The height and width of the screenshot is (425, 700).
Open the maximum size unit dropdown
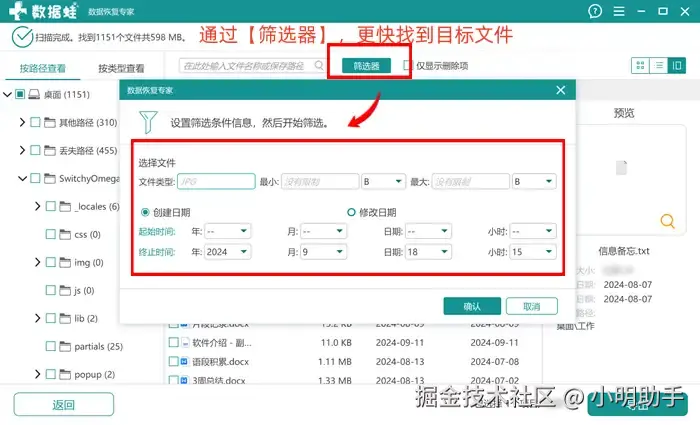click(534, 182)
